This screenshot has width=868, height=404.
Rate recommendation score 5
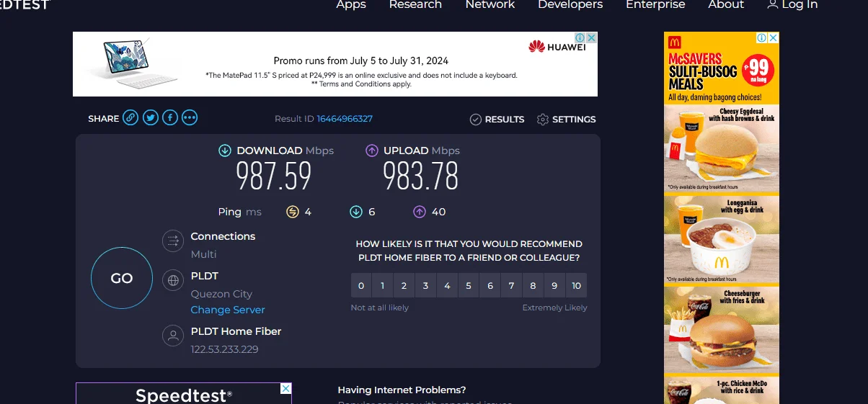(x=469, y=286)
